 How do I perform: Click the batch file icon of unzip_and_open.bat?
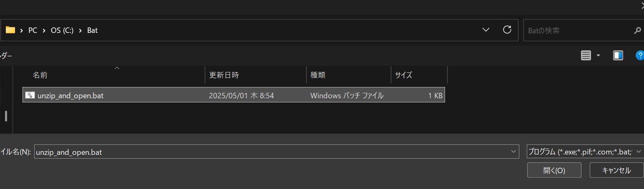30,95
